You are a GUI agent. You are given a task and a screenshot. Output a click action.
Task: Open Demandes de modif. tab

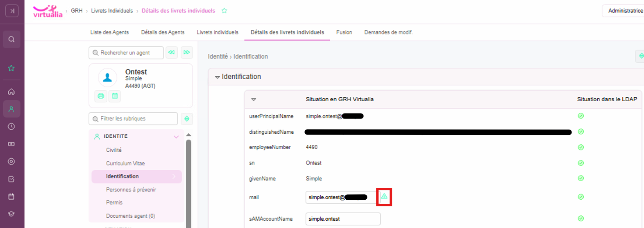(x=388, y=32)
